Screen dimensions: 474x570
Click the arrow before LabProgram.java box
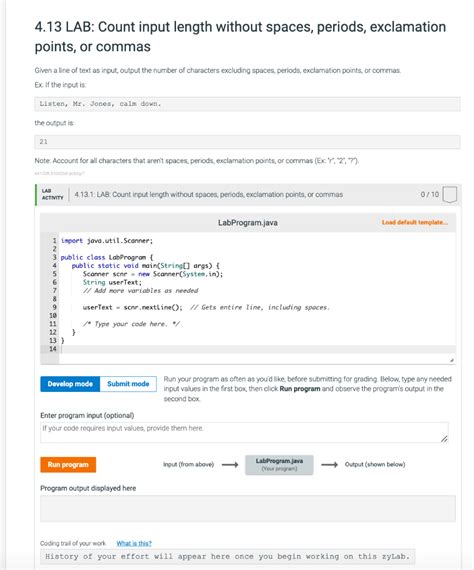tap(230, 465)
